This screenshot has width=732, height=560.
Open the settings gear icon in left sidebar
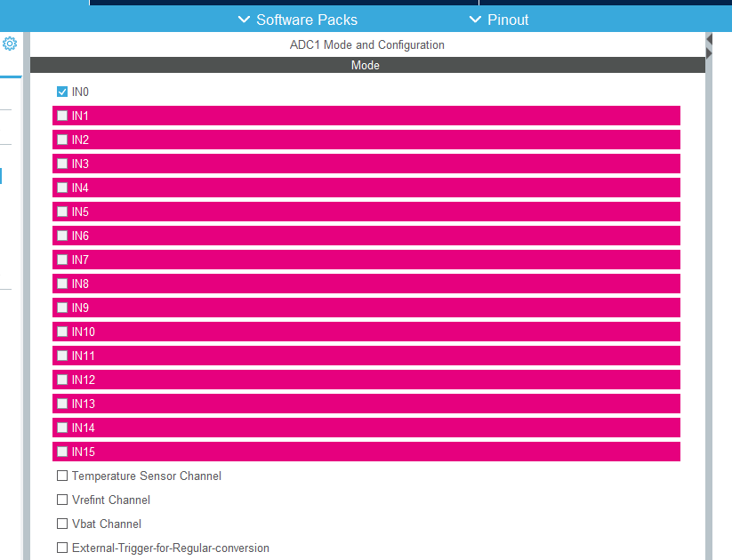10,43
